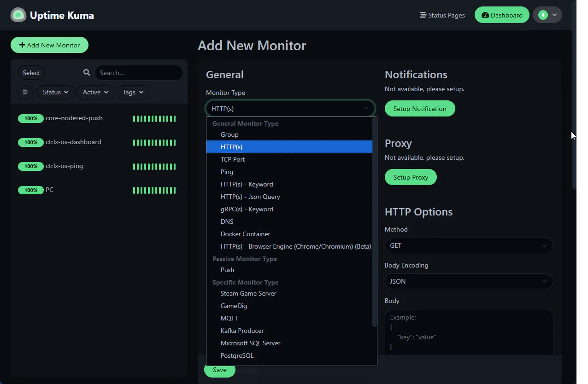Expand the Status filter dropdown
588x384 pixels.
tap(55, 92)
